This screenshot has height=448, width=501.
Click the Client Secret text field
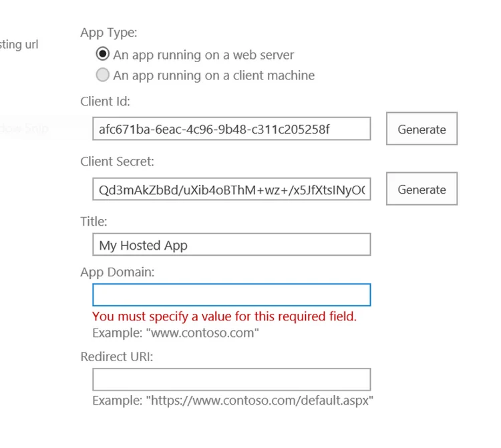pyautogui.click(x=232, y=190)
